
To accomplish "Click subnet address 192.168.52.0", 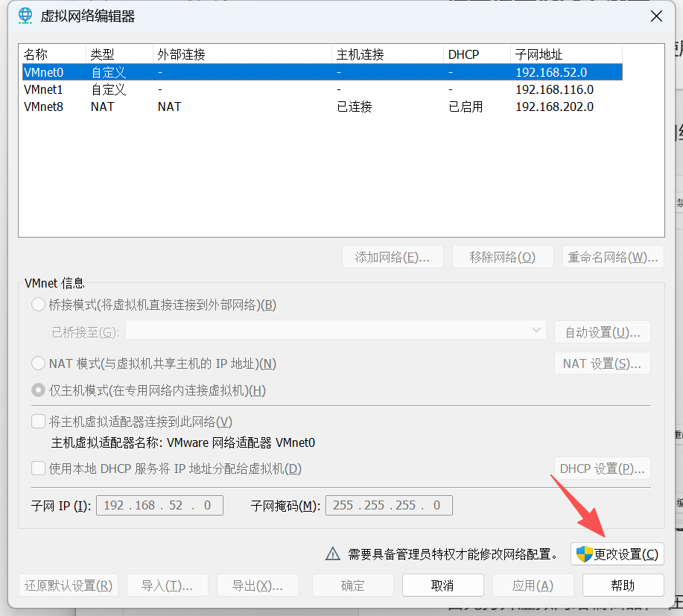I will coord(551,72).
